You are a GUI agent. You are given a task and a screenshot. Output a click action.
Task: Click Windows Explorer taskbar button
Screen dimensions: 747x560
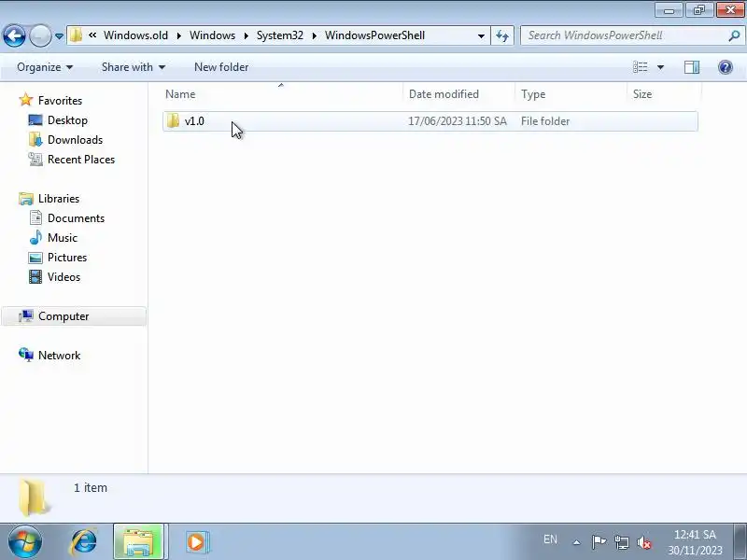click(x=138, y=542)
